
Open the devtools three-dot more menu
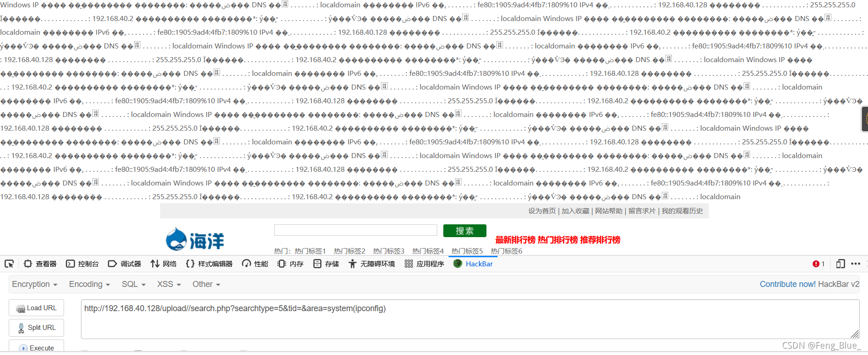click(x=856, y=264)
